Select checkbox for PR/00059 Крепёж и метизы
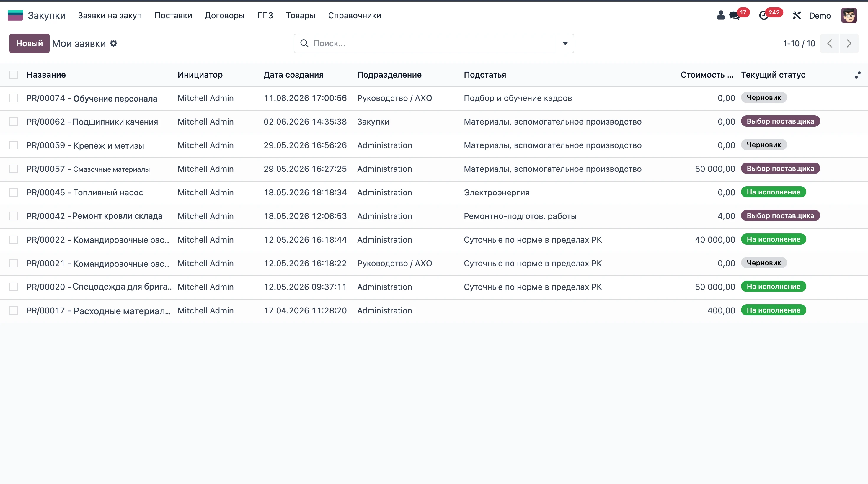Screen dimensions: 868x484 coord(14,145)
